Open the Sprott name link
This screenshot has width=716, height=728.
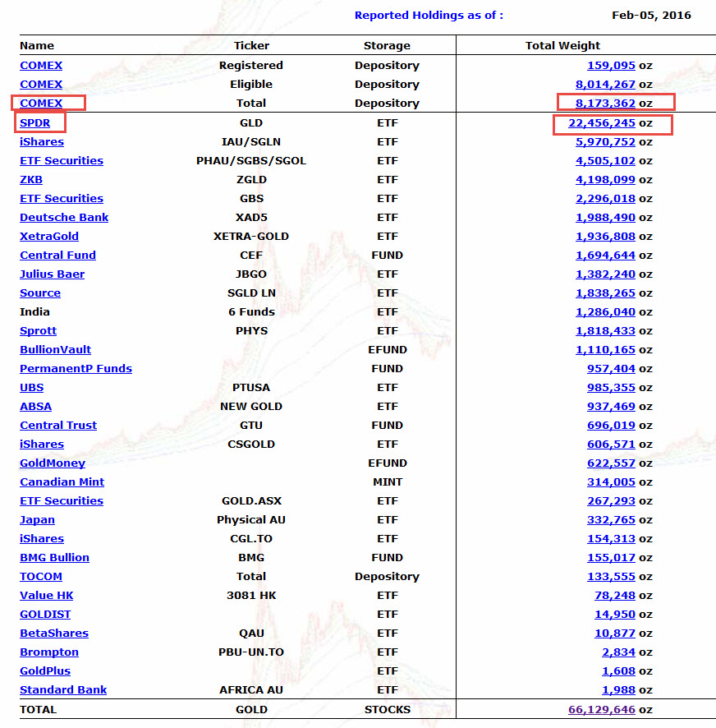point(38,331)
